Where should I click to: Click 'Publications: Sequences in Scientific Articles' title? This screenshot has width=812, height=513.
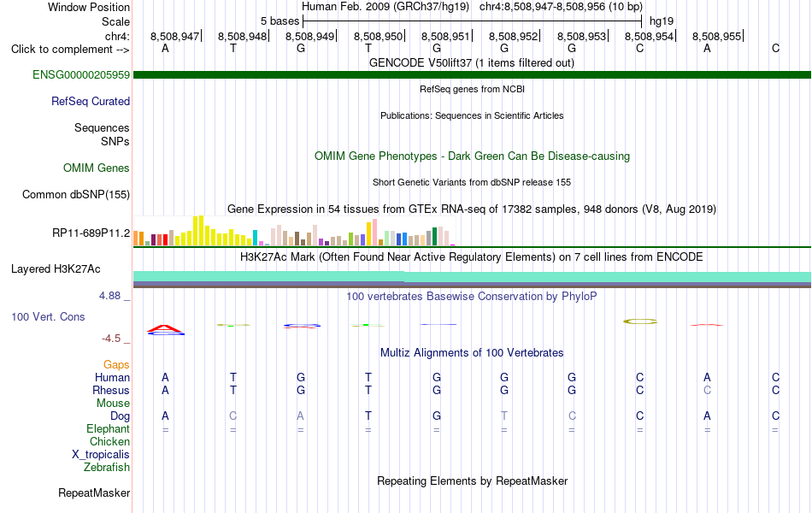[472, 115]
